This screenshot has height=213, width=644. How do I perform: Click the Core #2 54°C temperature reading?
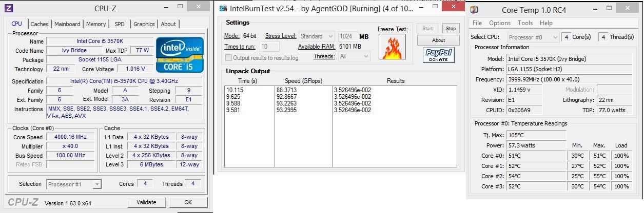pos(536,176)
